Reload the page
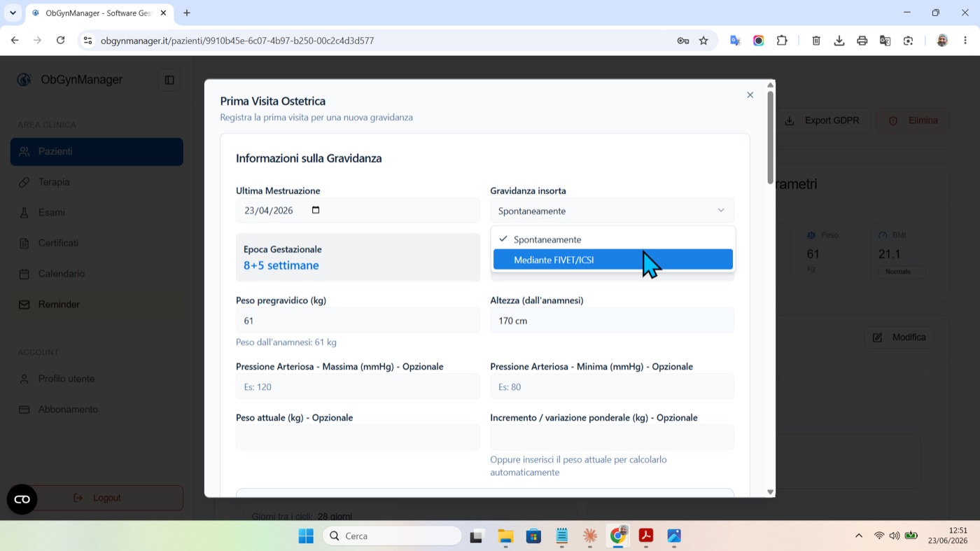The image size is (980, 551). [x=61, y=41]
